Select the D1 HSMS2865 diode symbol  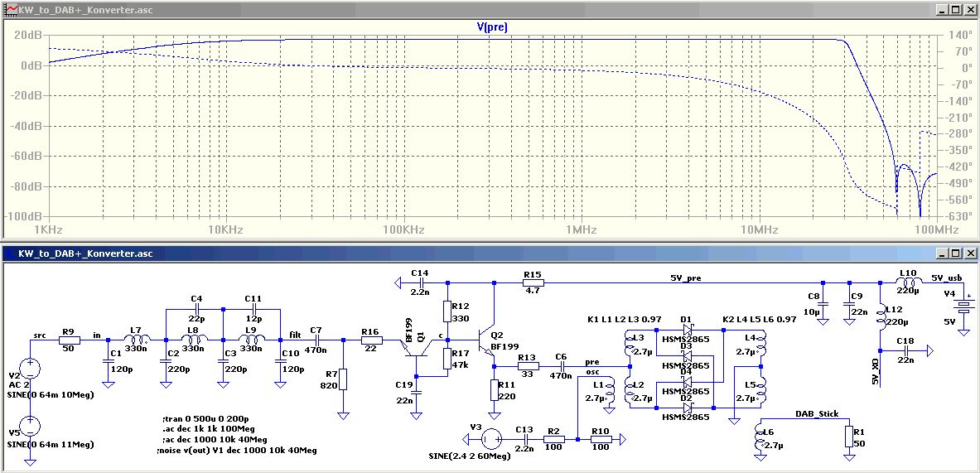687,330
